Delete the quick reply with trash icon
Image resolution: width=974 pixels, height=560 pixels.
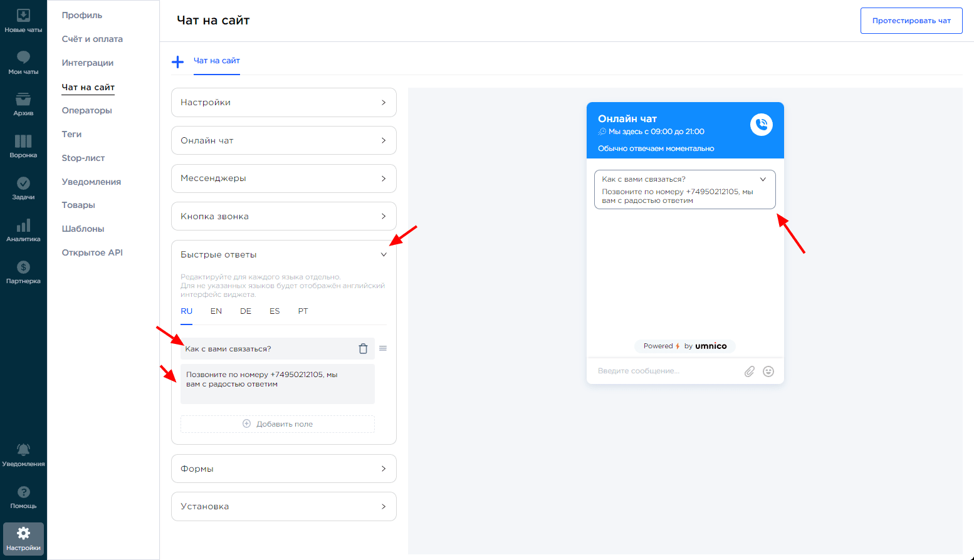click(x=363, y=349)
